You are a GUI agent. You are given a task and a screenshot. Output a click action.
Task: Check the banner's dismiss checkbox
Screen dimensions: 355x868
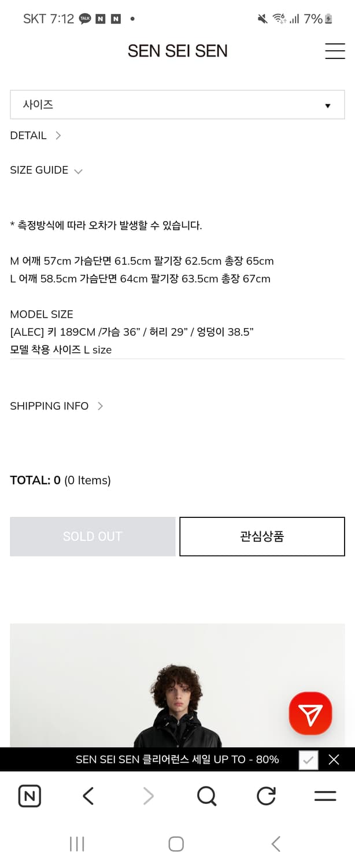[x=308, y=760]
